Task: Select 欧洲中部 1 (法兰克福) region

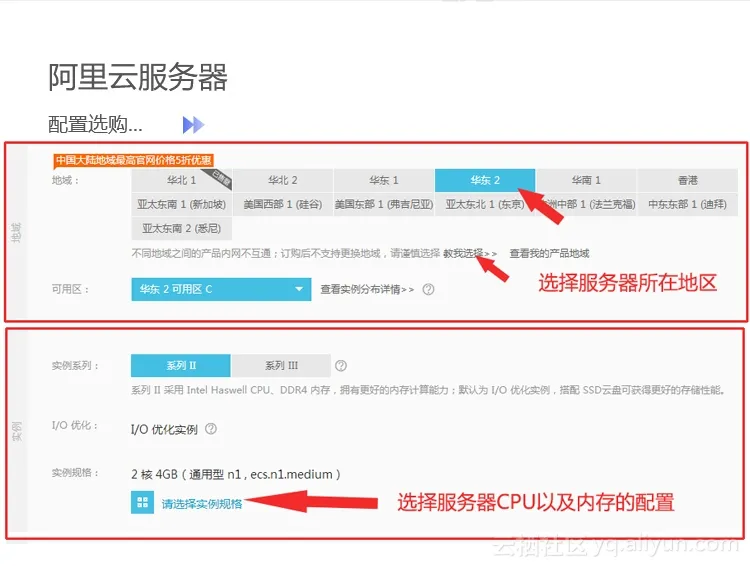Action: click(586, 204)
